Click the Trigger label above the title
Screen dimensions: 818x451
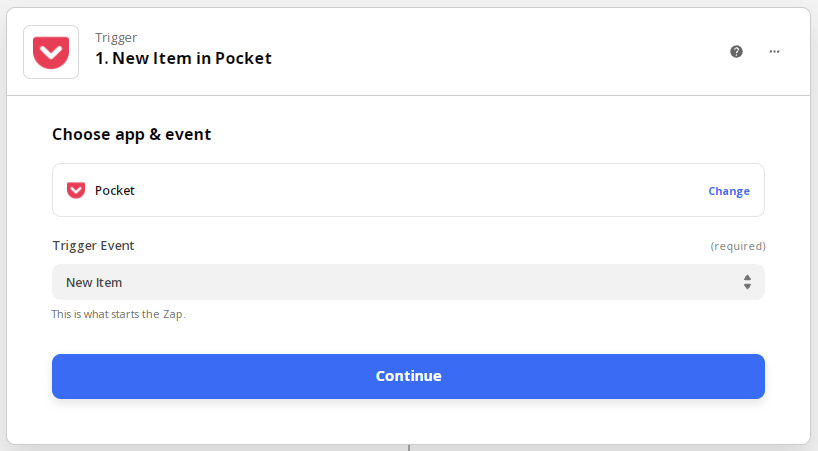[116, 38]
